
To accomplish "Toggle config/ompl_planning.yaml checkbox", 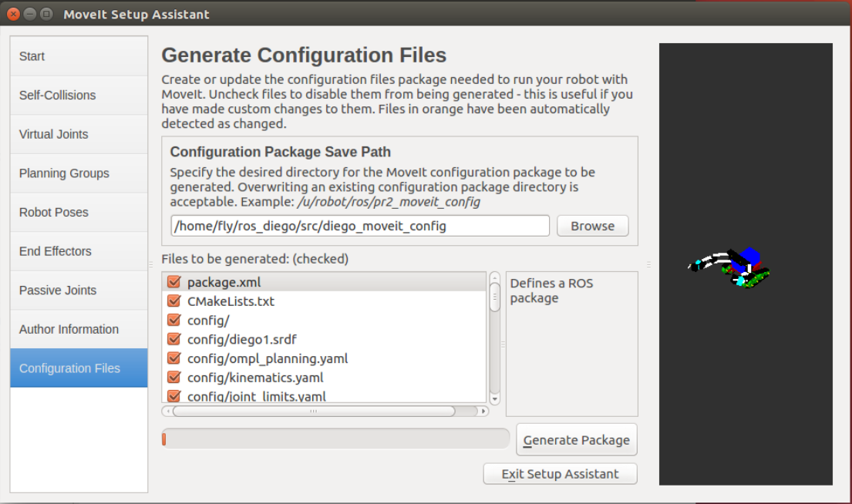I will tap(174, 358).
